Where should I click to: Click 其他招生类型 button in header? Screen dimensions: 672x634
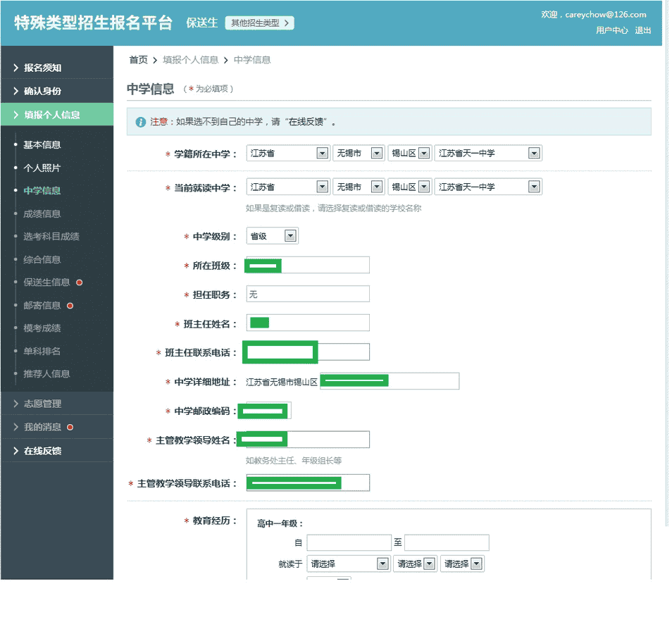(259, 23)
